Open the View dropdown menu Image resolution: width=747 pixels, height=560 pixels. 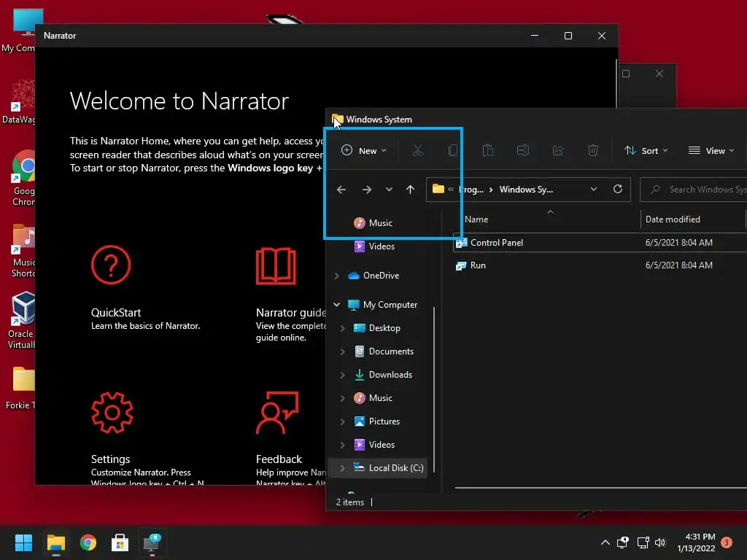(x=711, y=150)
